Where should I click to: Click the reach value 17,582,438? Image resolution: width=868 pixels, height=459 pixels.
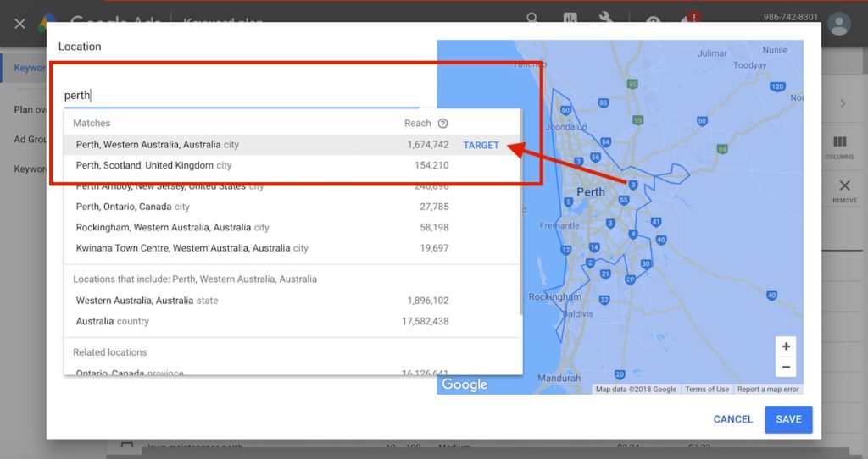coord(426,321)
